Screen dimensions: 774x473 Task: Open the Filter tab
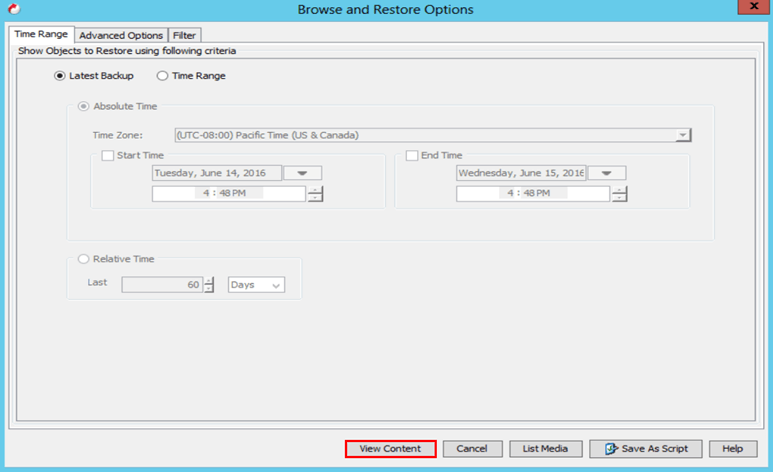click(x=184, y=35)
